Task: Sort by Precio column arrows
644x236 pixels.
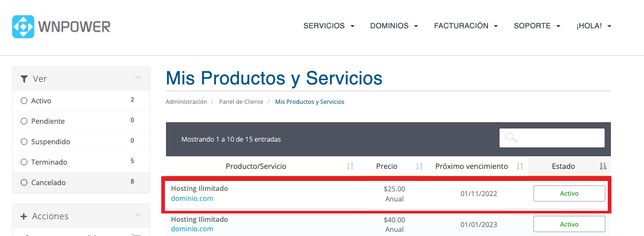Action: click(x=419, y=166)
